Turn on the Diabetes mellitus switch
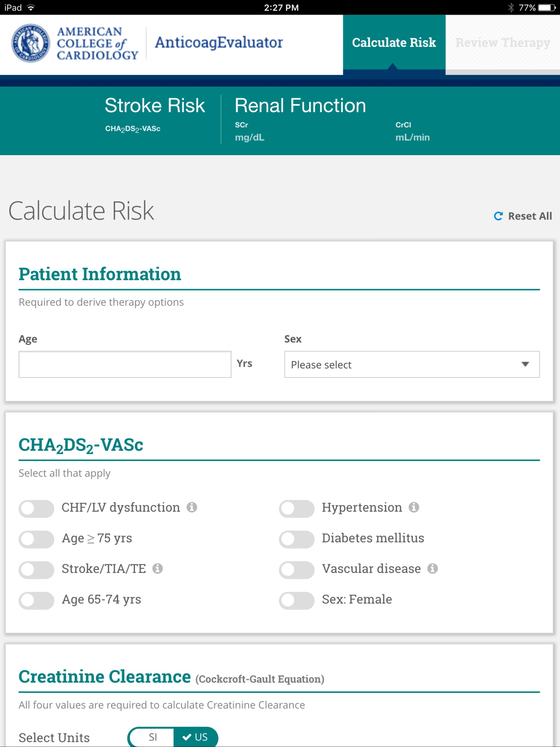Viewport: 560px width, 747px height. click(x=297, y=539)
